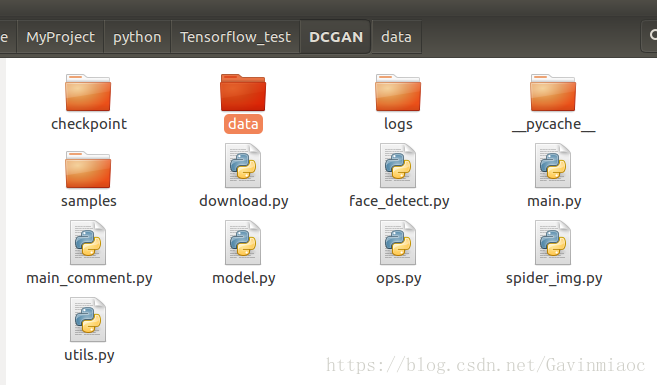Click the 'data' folder name label
Screen dimensions: 657x385
pyautogui.click(x=243, y=124)
